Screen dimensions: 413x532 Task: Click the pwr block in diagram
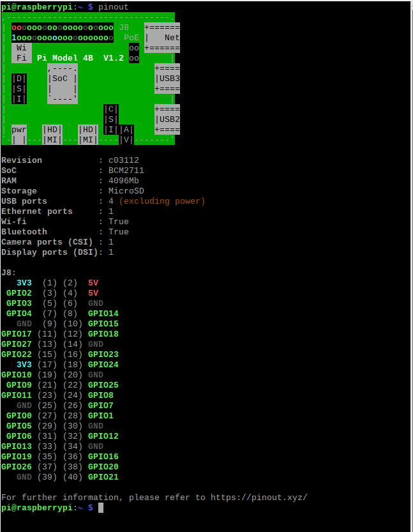[19, 134]
